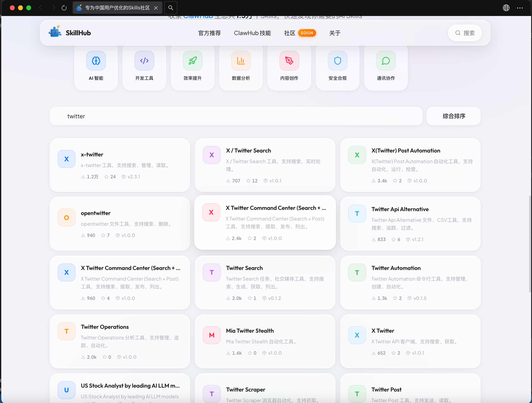Viewport: 532px width, 403px height.
Task: Open the ClawHub 技能 navigation item
Action: click(x=252, y=33)
